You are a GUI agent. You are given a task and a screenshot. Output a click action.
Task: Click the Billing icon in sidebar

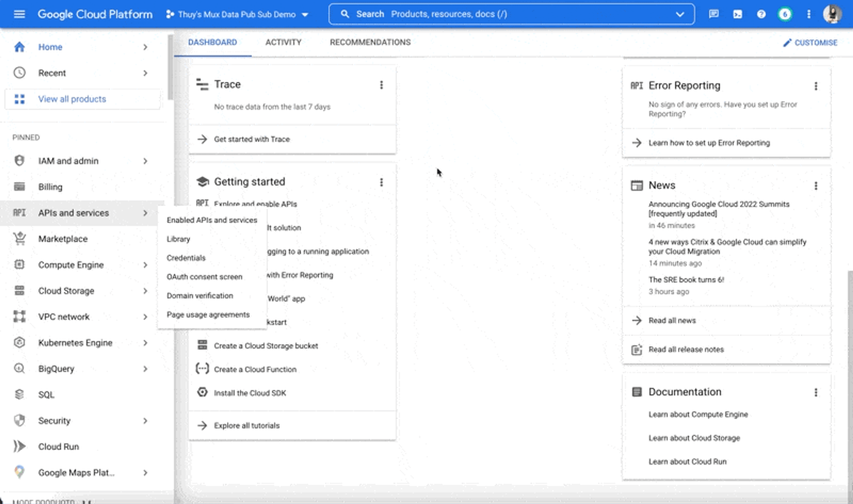point(19,187)
